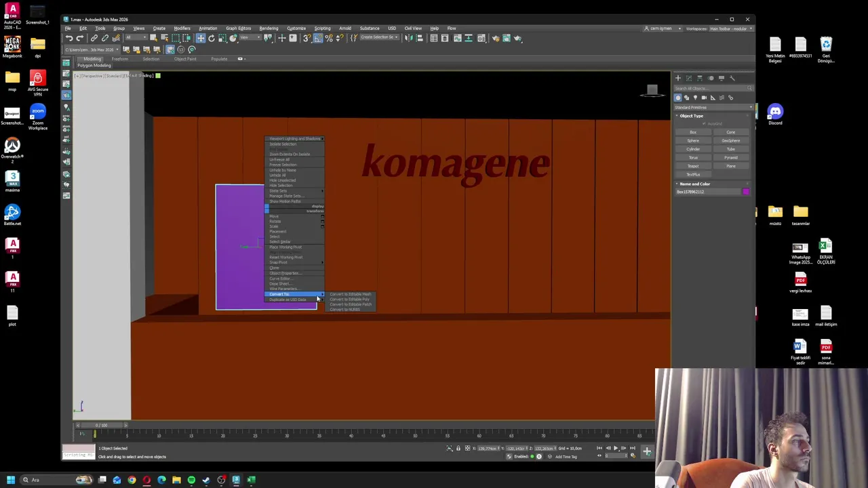Click the time slider handle
This screenshot has height=488, width=868.
click(x=100, y=425)
